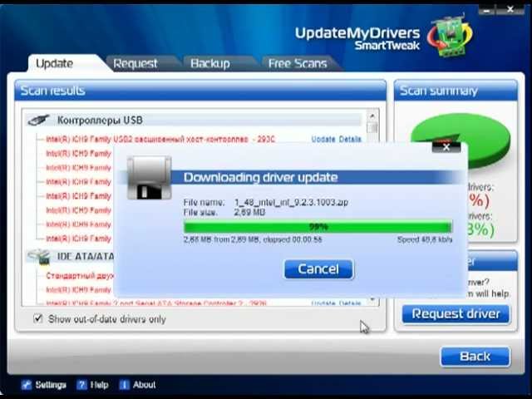Click the About label
Screen dimensions: 532x399
point(144,385)
